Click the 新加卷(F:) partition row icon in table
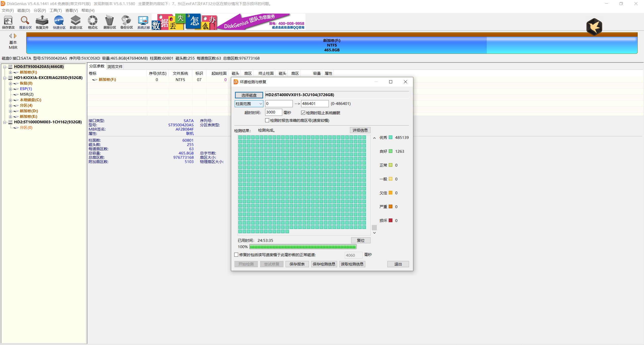 [95, 80]
